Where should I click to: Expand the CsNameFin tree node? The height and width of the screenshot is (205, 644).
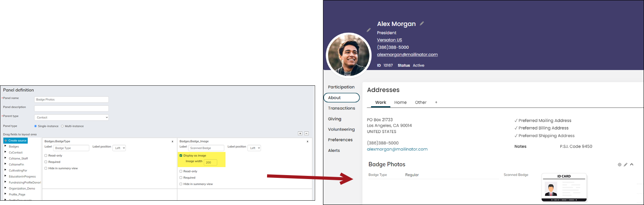pos(5,164)
